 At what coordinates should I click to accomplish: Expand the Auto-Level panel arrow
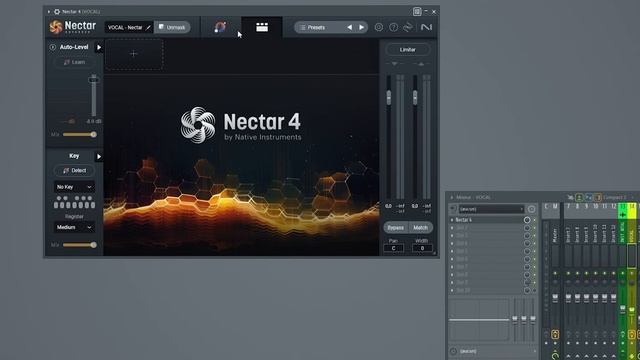point(99,47)
